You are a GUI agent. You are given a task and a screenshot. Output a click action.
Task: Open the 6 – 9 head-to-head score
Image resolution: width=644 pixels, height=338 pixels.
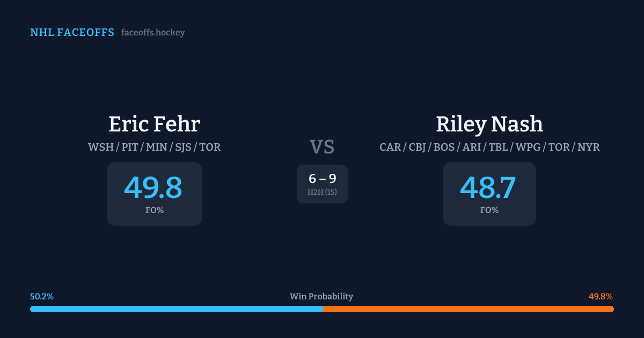coord(322,179)
